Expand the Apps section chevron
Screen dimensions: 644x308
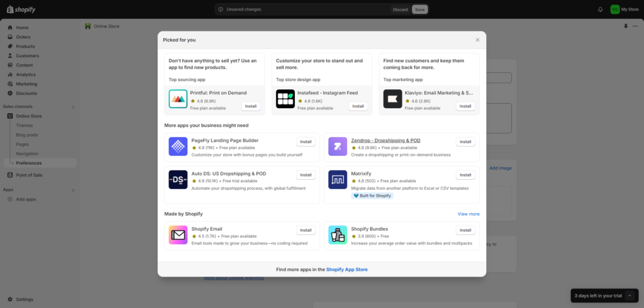tap(73, 190)
